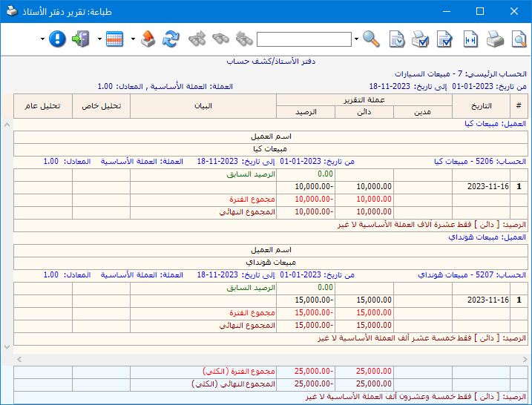This screenshot has width=532, height=405.
Task: Open the dropdown arrow beside the search box
Action: [356, 39]
